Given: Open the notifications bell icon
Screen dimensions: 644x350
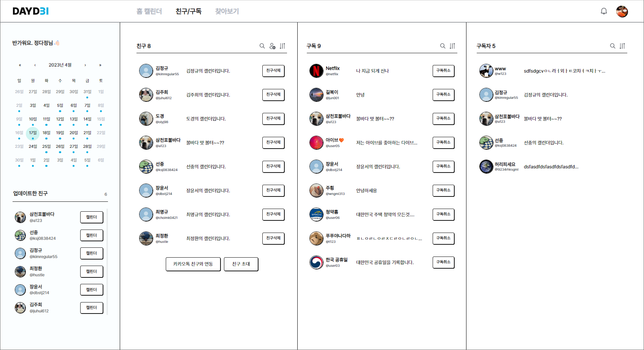Looking at the screenshot, I should 604,11.
